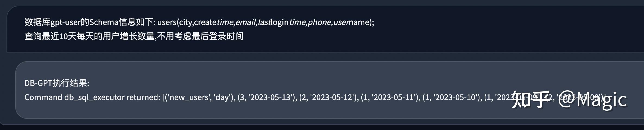The image size is (644, 130).
Task: Click the "Command db_sql_executor returned:" text
Action: click(92, 97)
